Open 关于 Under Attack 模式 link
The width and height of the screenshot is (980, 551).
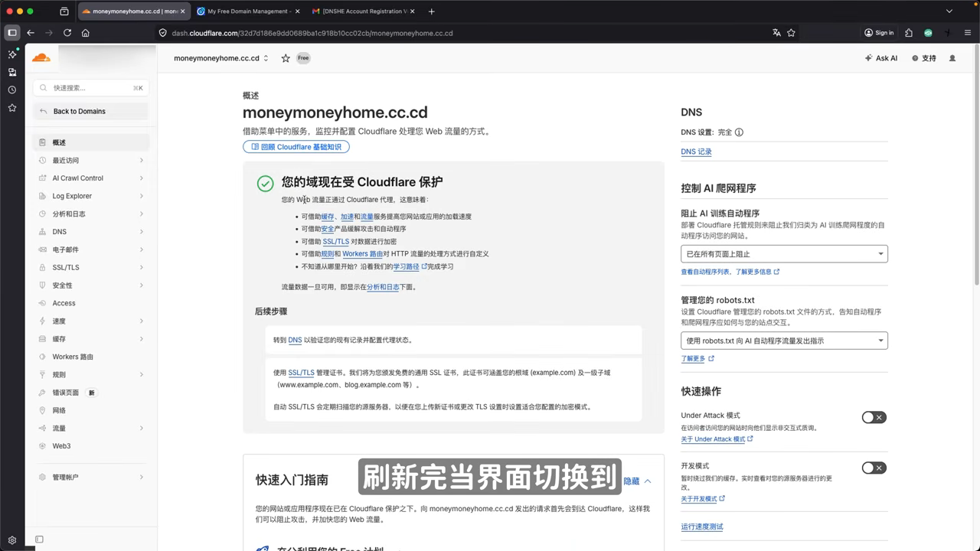pos(717,439)
